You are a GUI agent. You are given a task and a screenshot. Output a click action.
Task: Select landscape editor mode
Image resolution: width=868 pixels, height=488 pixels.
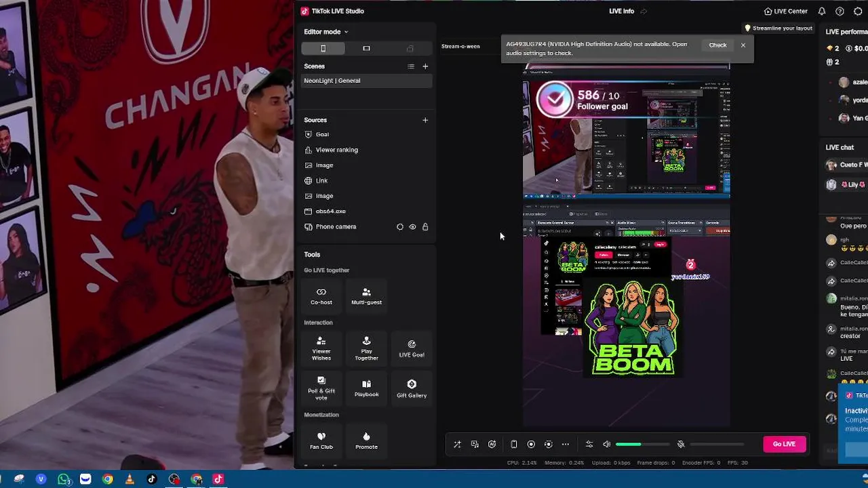click(366, 48)
